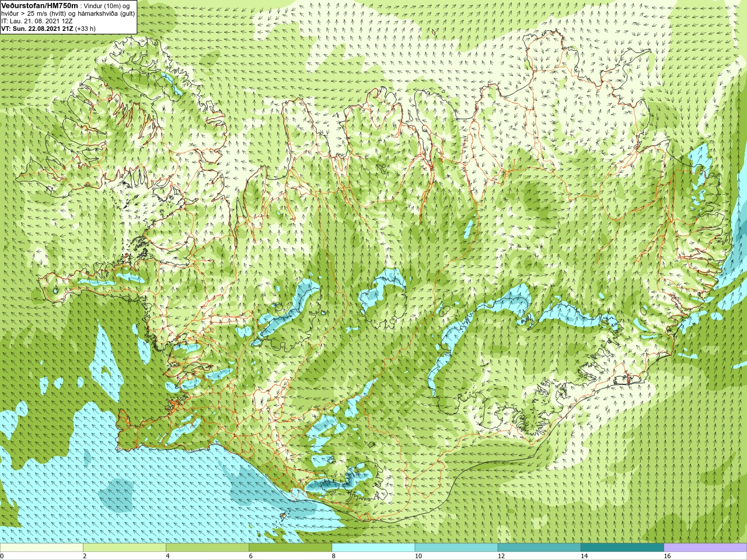Click the "Veðurstofan/HM750m" title text
The height and width of the screenshot is (560, 747).
pyautogui.click(x=40, y=5)
